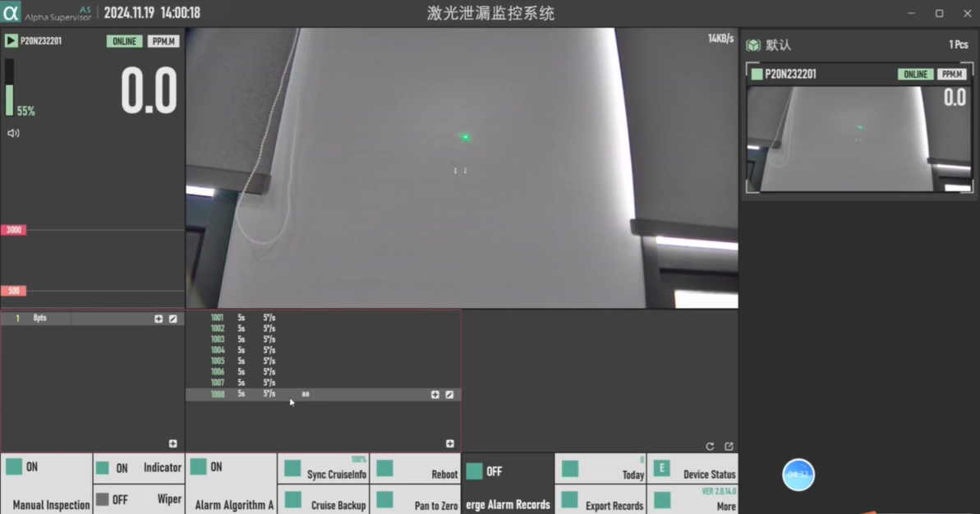
Task: Click the 14KB/s bitrate indicator
Action: click(x=720, y=39)
